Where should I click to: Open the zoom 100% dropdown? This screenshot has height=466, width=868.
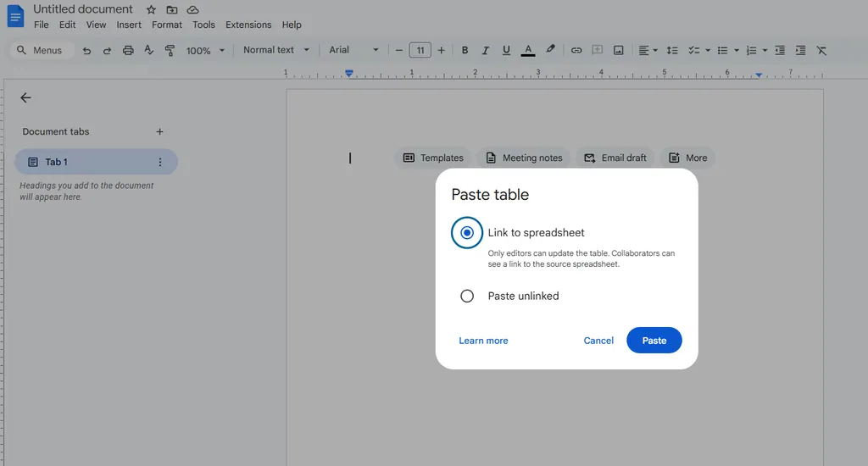[x=205, y=51]
